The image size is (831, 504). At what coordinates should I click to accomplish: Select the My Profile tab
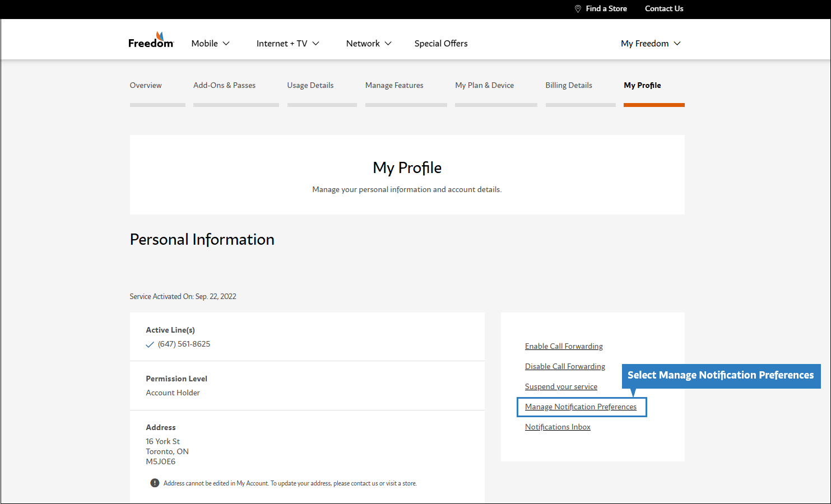642,85
